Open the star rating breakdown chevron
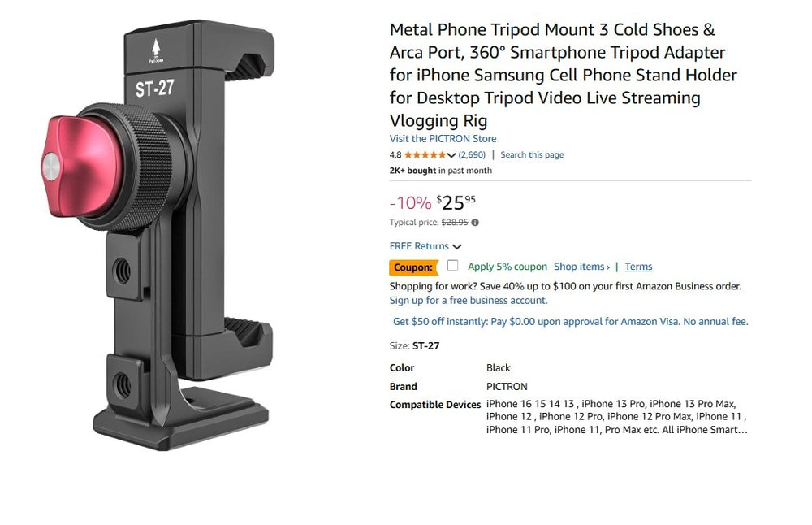The height and width of the screenshot is (525, 812). click(451, 155)
